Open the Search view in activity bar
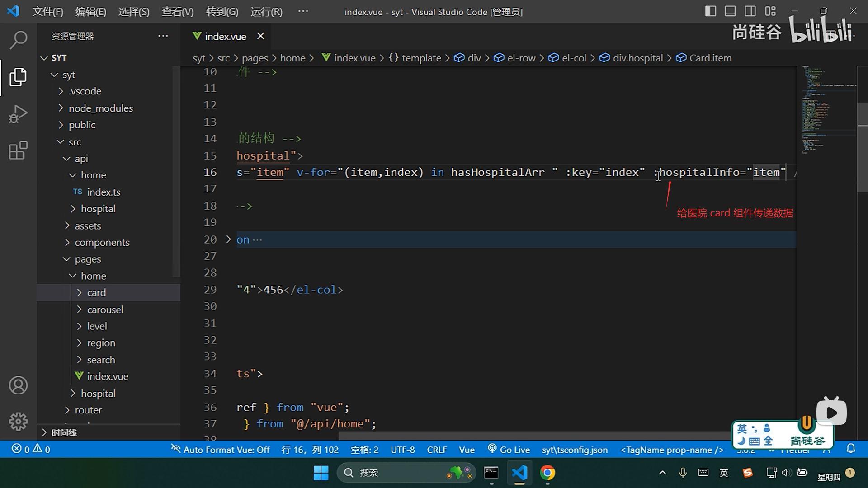This screenshot has width=868, height=488. tap(18, 40)
